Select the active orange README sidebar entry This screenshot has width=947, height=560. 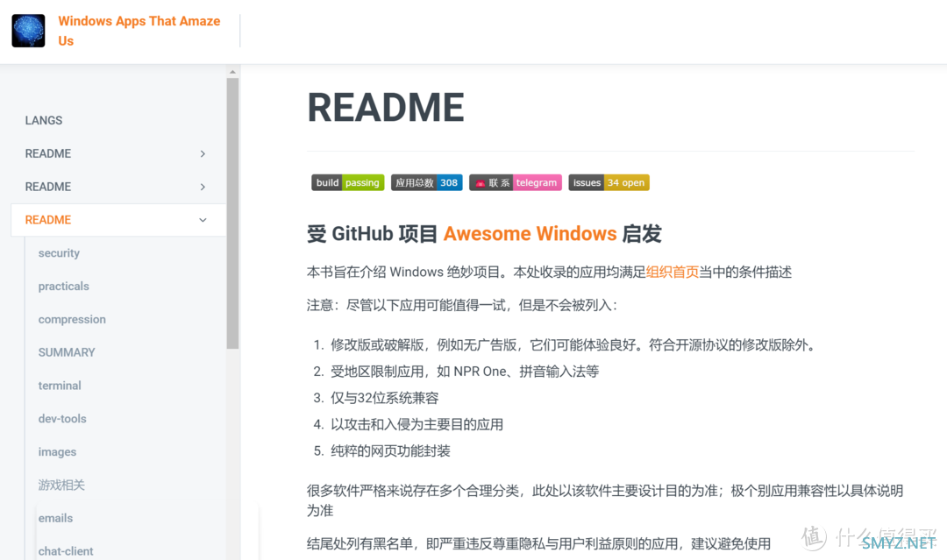tap(118, 220)
